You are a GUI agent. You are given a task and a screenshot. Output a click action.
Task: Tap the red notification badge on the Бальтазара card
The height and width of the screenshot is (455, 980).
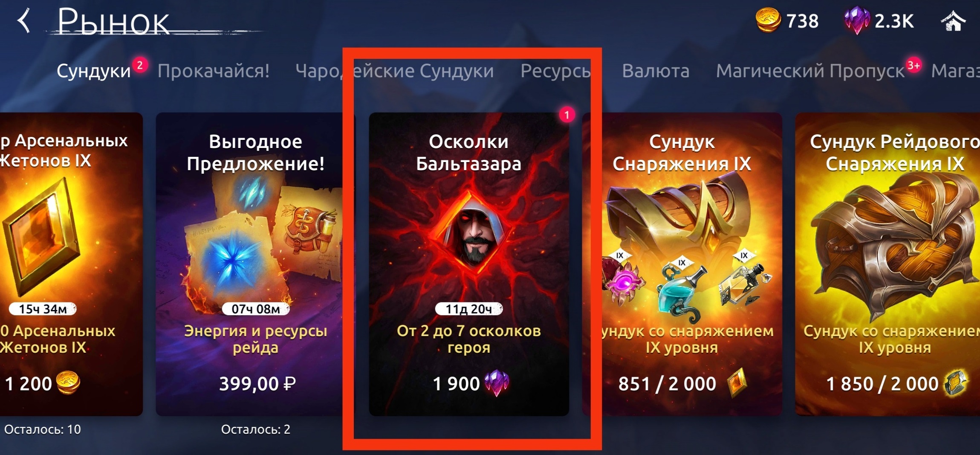[567, 115]
